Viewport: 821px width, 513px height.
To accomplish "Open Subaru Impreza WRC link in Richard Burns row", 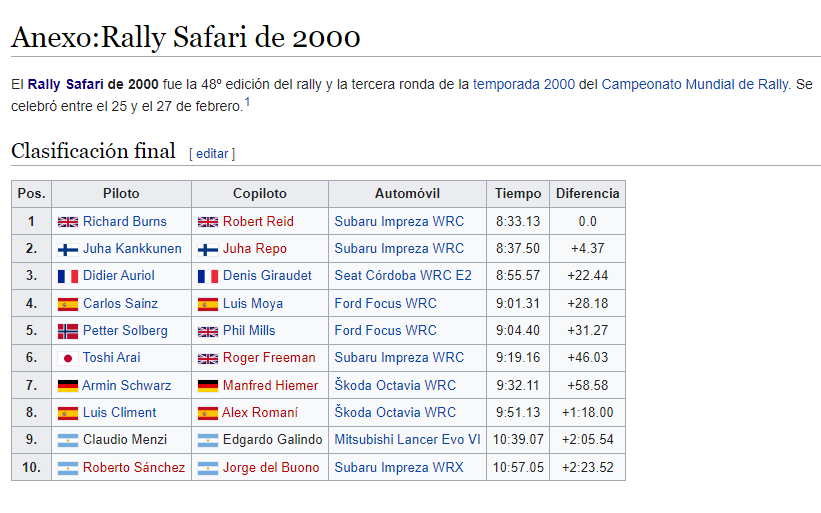I will (x=399, y=221).
